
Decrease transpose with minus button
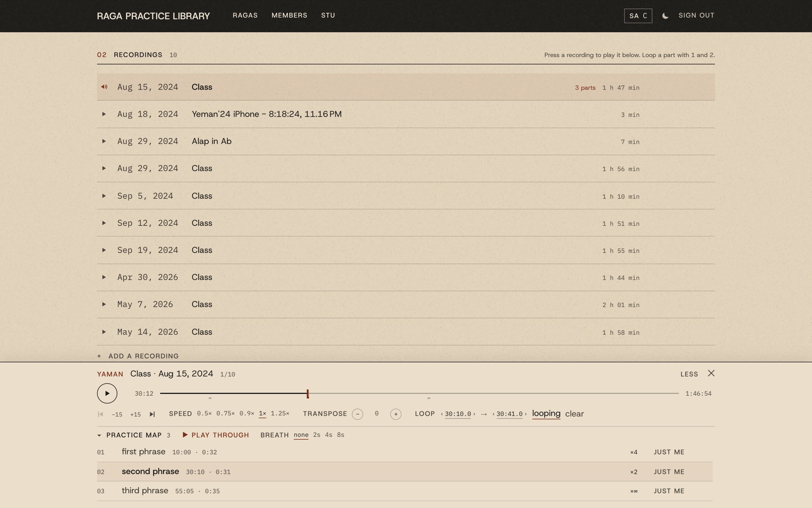[357, 414]
